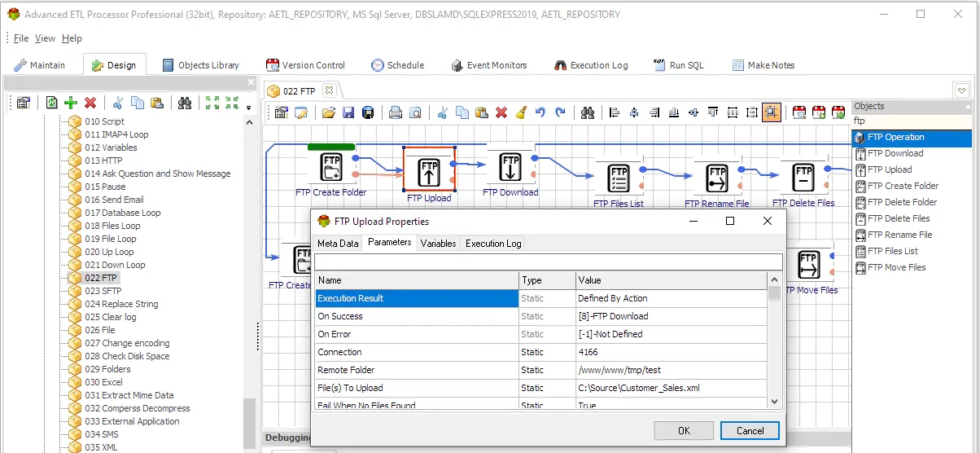Click the blue floppy save icon
Screen dimensions: 980x453
348,112
